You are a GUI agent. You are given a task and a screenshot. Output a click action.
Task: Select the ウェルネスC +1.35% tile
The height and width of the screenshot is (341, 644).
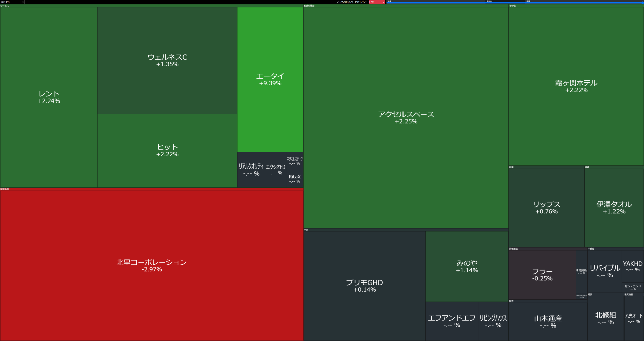(x=167, y=61)
